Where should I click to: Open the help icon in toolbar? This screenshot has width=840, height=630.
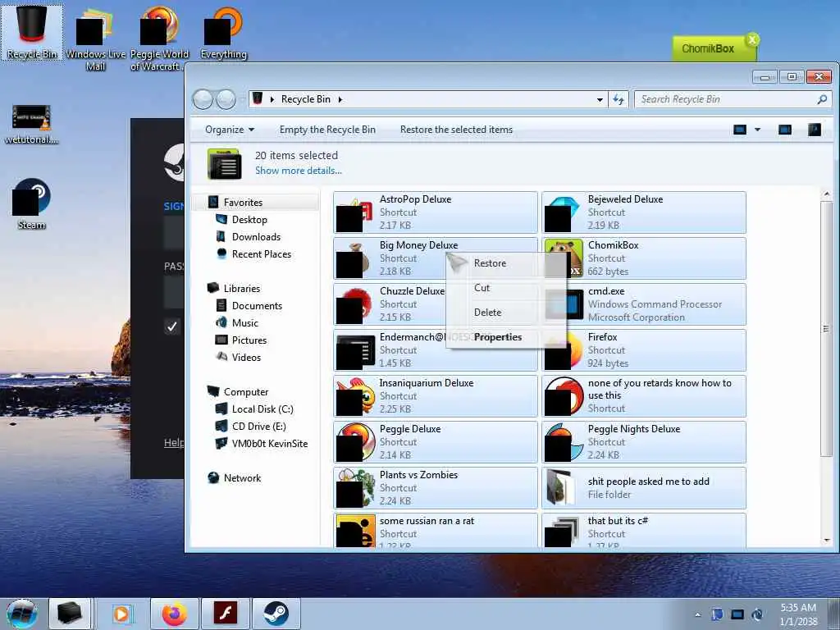815,130
